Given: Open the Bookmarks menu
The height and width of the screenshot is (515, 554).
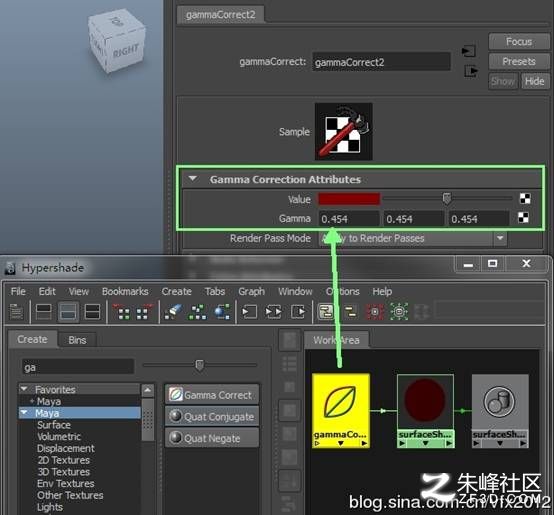Looking at the screenshot, I should 125,291.
